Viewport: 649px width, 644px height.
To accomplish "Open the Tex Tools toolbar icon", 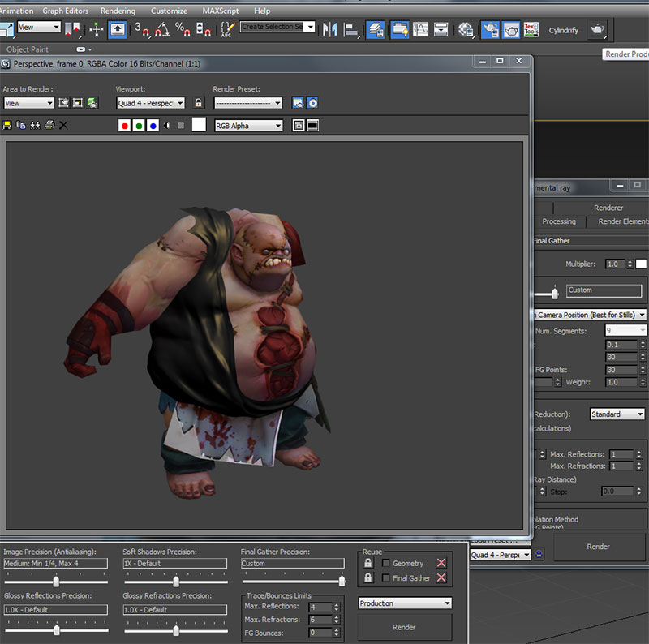I will pyautogui.click(x=531, y=30).
